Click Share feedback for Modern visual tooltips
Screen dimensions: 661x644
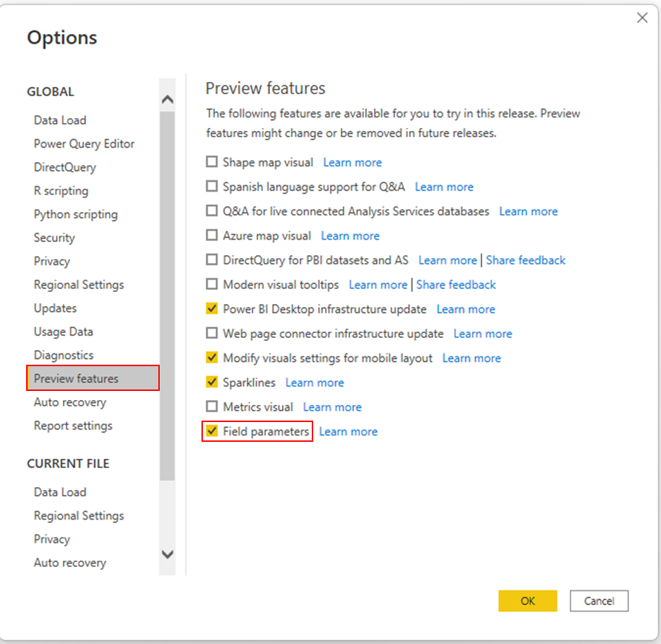pyautogui.click(x=456, y=285)
